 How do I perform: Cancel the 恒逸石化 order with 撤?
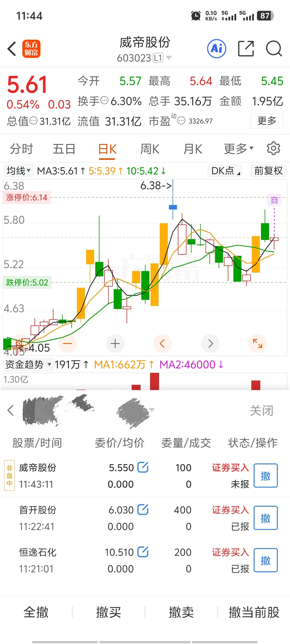click(266, 560)
